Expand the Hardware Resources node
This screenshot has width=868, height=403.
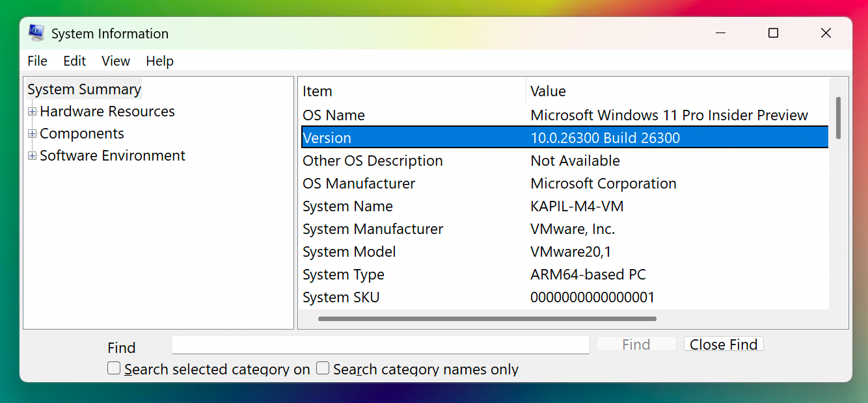pyautogui.click(x=32, y=112)
